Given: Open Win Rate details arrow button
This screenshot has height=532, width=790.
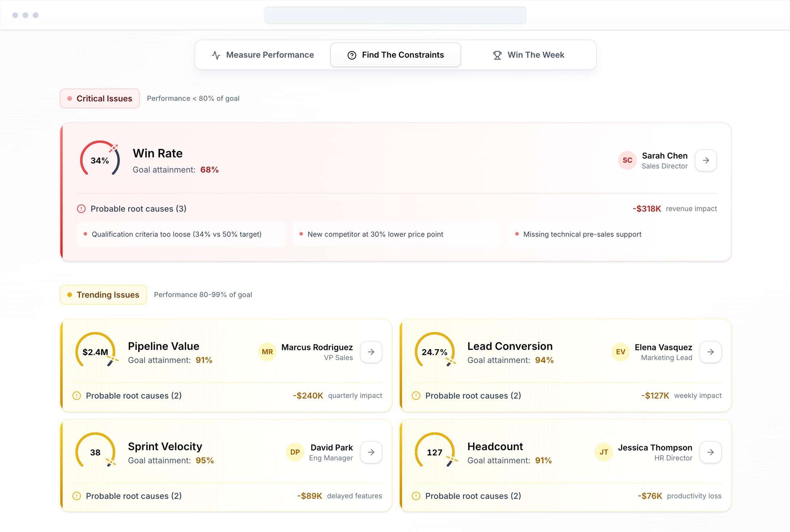Looking at the screenshot, I should (705, 160).
